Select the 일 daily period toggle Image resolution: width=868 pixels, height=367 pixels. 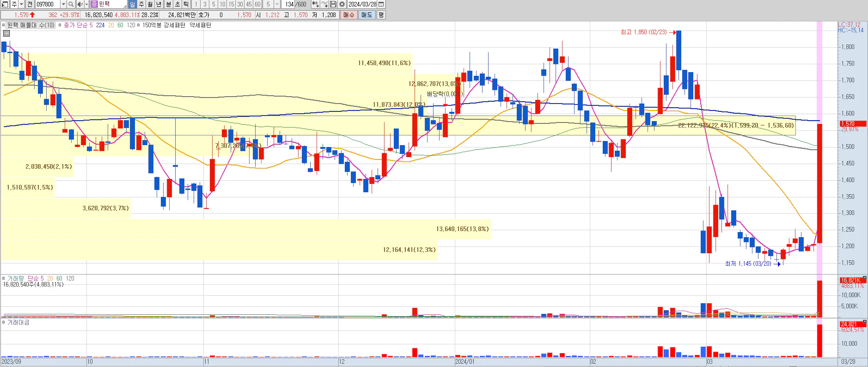(x=133, y=4)
